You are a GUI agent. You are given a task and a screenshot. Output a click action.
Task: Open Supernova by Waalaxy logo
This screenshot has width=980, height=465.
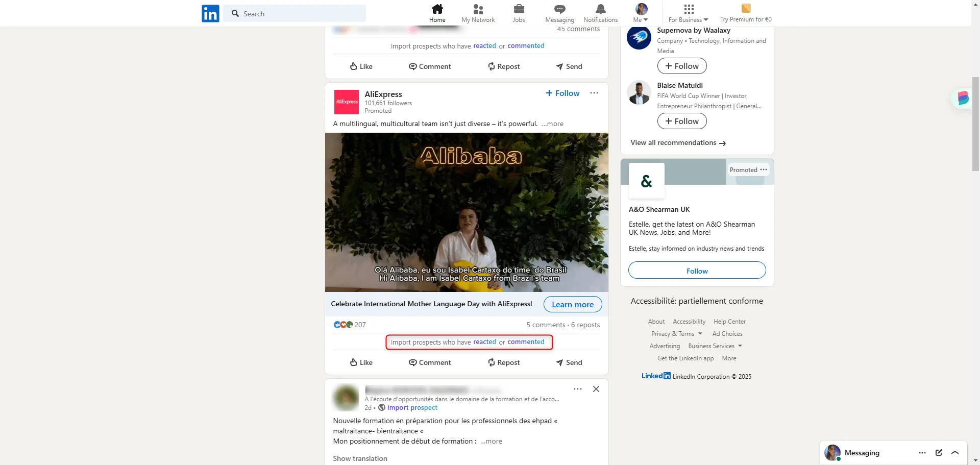point(639,37)
